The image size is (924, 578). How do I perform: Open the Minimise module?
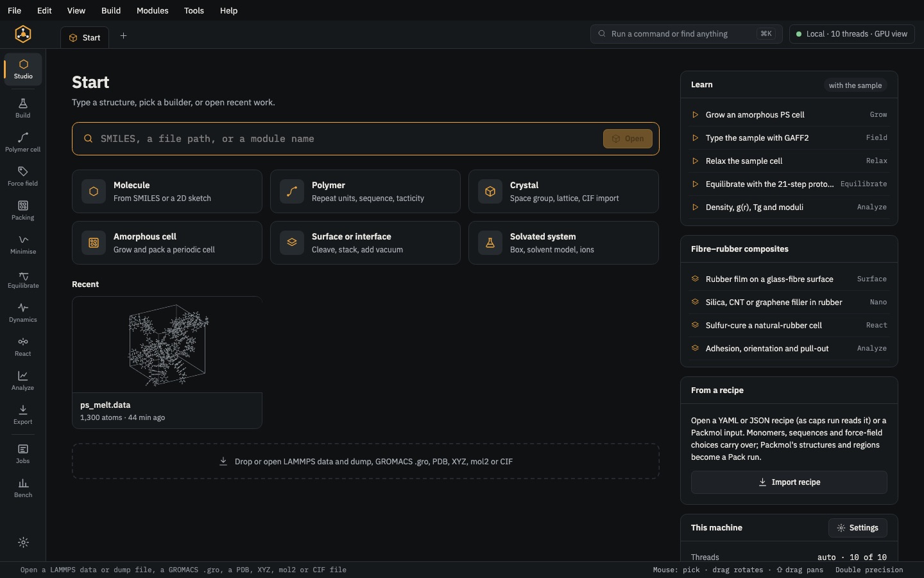23,244
